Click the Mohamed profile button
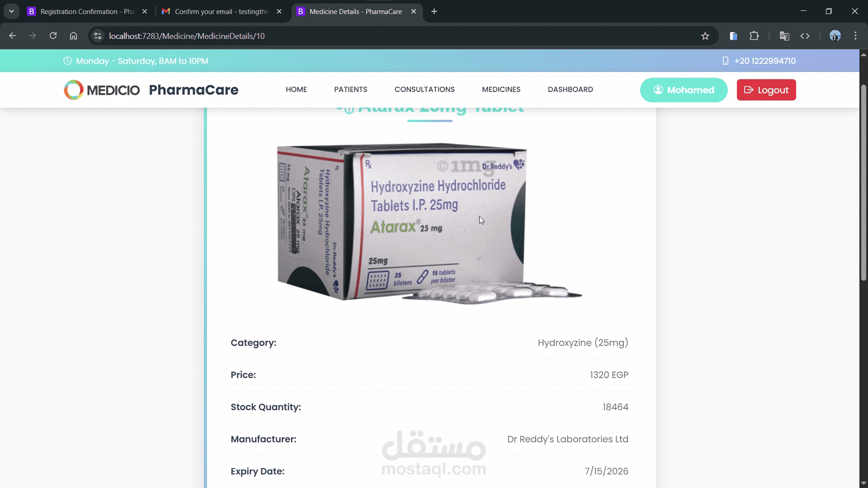 click(x=684, y=90)
